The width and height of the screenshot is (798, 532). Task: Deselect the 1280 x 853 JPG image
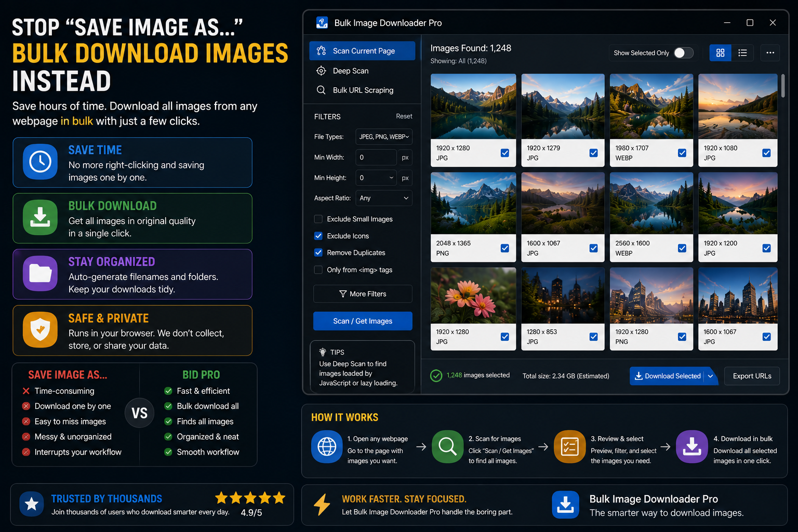tap(593, 337)
